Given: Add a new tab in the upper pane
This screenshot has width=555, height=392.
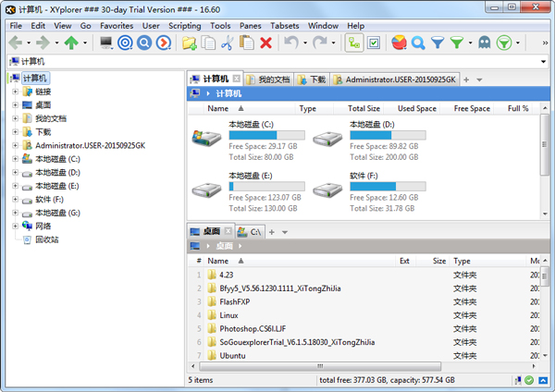Looking at the screenshot, I should point(466,80).
